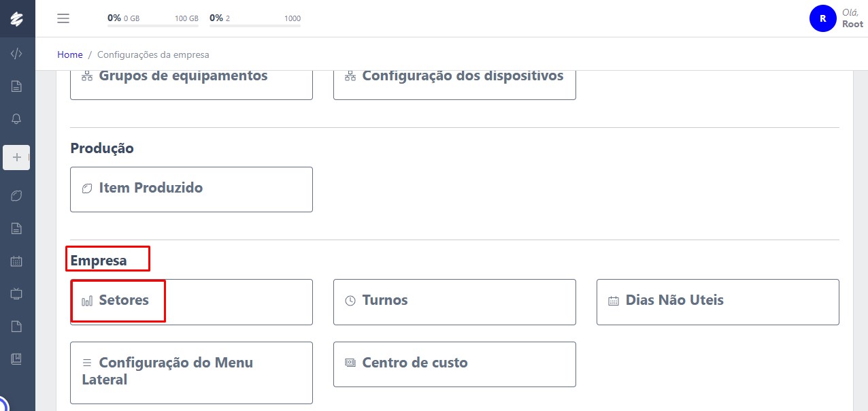The width and height of the screenshot is (868, 411).
Task: Open the leaf icon in sidebar
Action: tap(17, 196)
